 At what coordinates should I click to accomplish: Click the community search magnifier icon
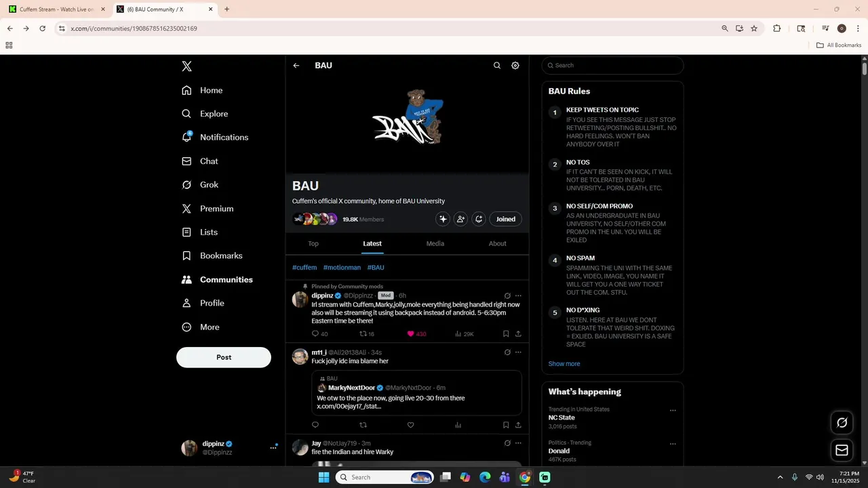tap(497, 66)
